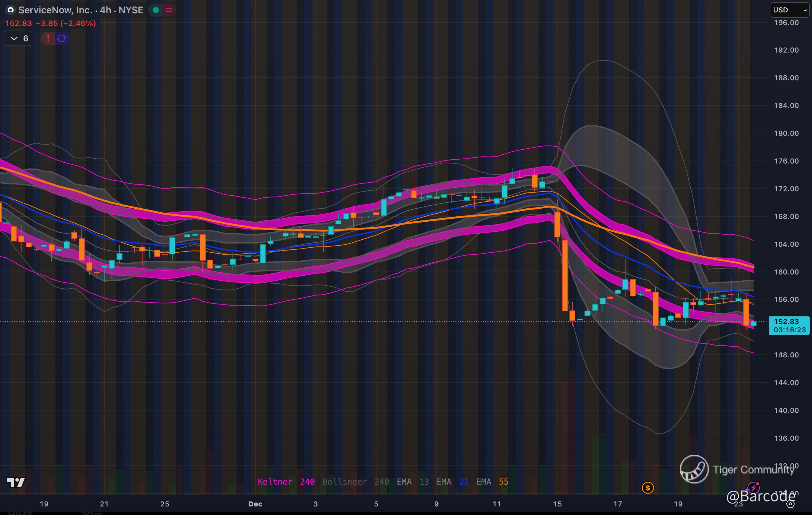Open chart settings via the hexagon gear icon
Screen dimensions: 812x515
pos(790,504)
